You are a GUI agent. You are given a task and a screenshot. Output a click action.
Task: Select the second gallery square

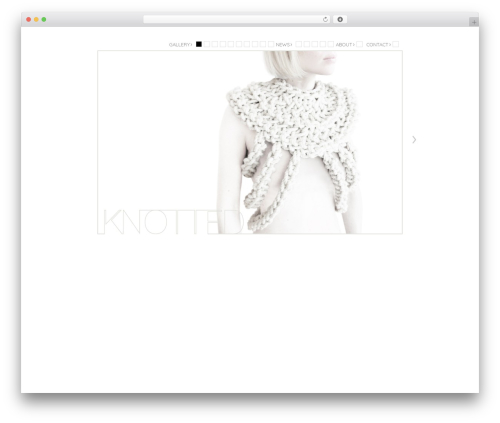point(207,44)
